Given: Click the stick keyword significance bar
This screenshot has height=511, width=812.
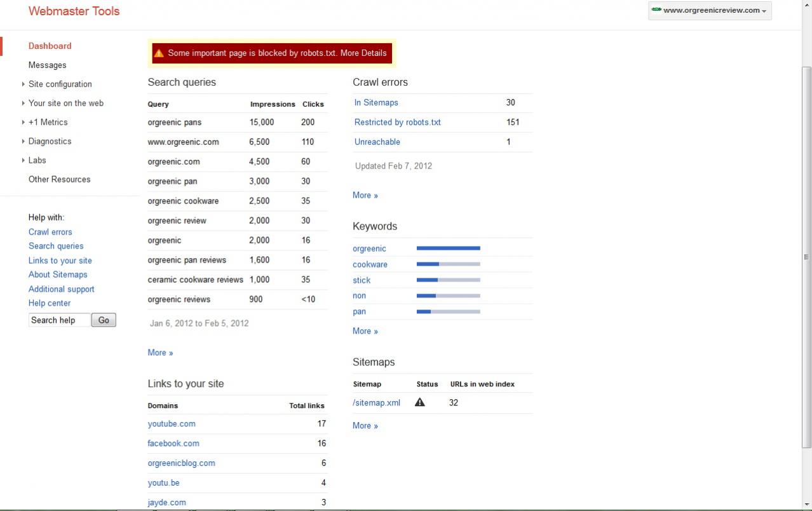Looking at the screenshot, I should (x=449, y=280).
